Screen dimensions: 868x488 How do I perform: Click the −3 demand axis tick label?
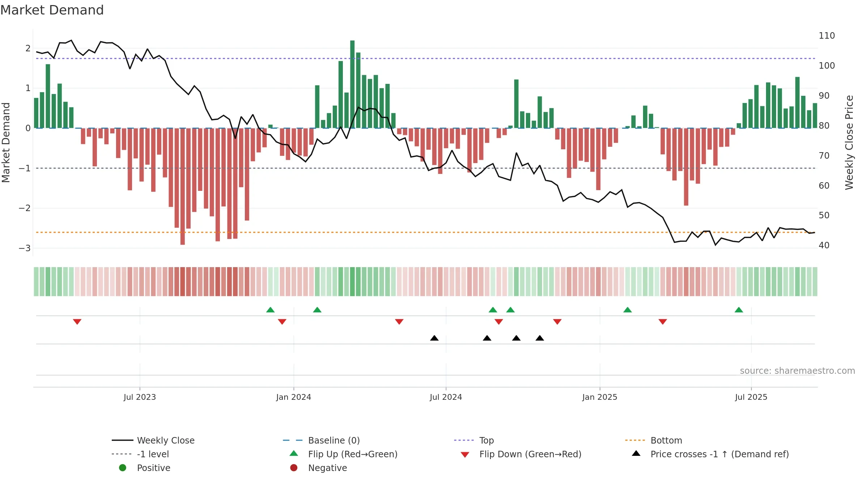point(25,248)
